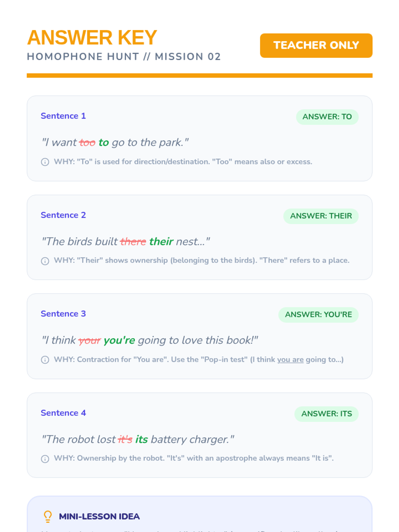Click the Sentence 2 heading
Screen dimensions: 399x532
click(63, 215)
